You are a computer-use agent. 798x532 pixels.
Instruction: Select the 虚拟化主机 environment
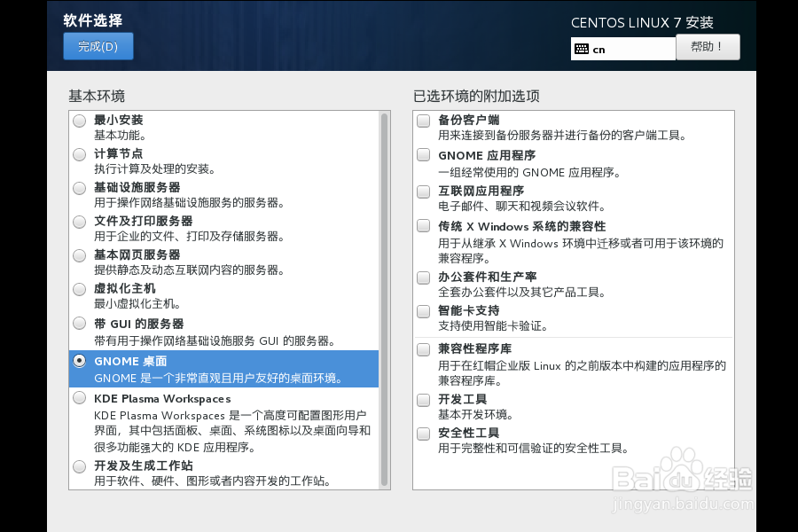[79, 289]
